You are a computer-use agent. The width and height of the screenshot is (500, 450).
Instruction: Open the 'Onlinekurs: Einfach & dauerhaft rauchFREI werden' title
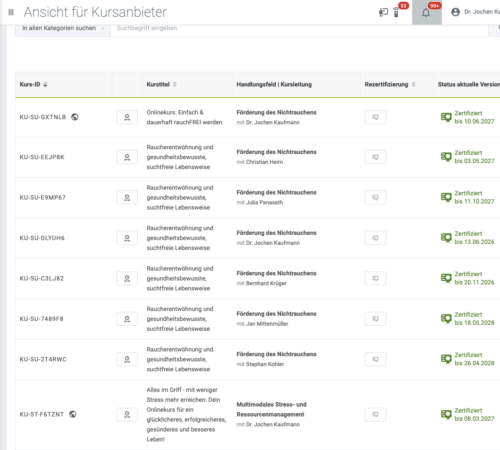click(184, 117)
